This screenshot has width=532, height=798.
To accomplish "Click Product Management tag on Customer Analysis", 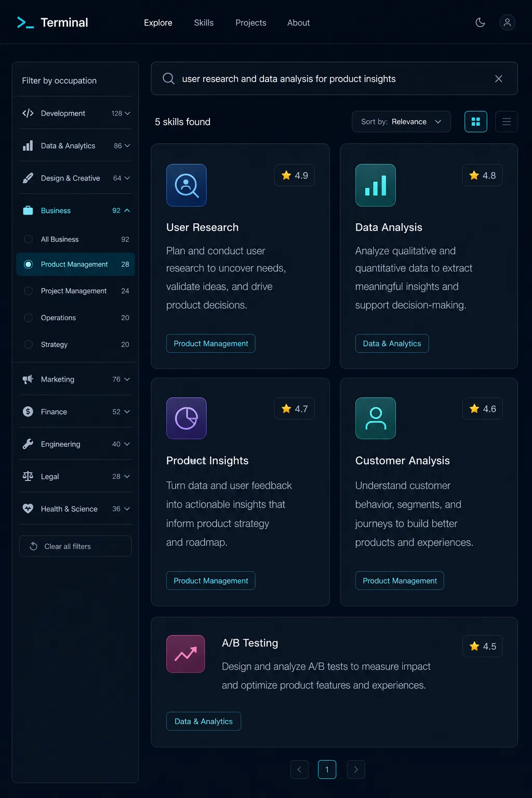I will (400, 580).
